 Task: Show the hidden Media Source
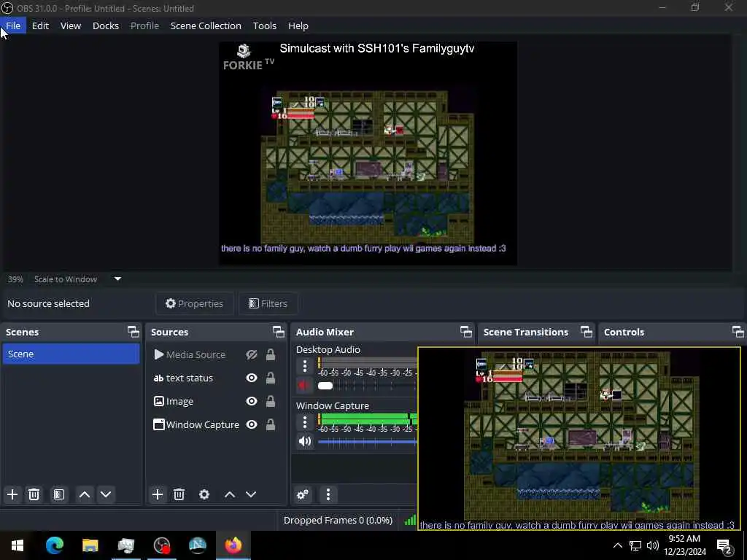[252, 354]
